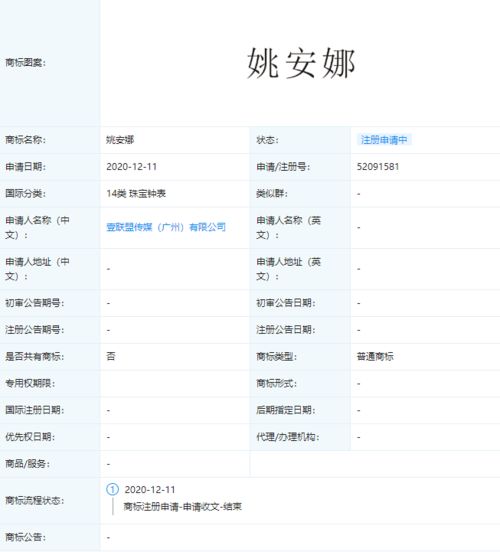The image size is (500, 552).
Task: Click the 专用权期限 label
Action: tap(30, 383)
